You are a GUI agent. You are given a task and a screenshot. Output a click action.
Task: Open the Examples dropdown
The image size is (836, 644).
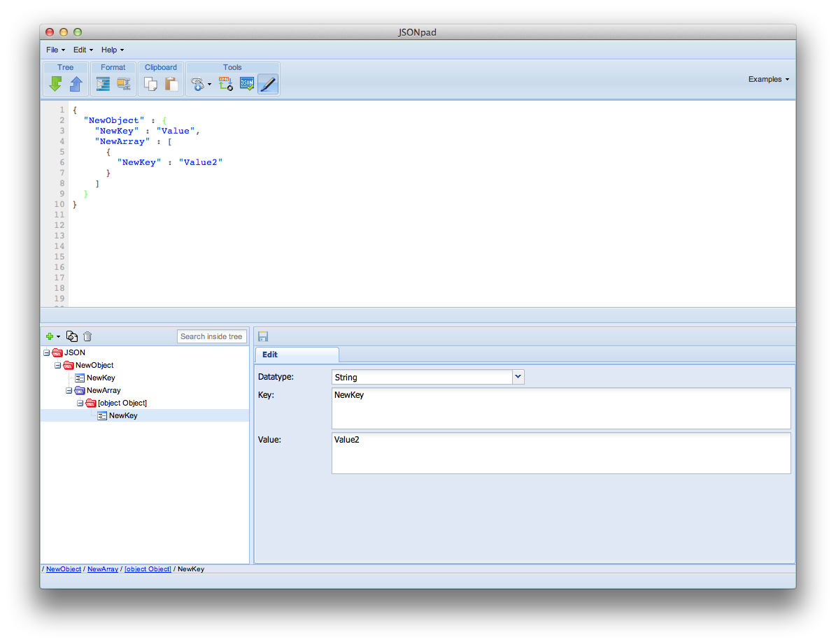click(x=768, y=79)
